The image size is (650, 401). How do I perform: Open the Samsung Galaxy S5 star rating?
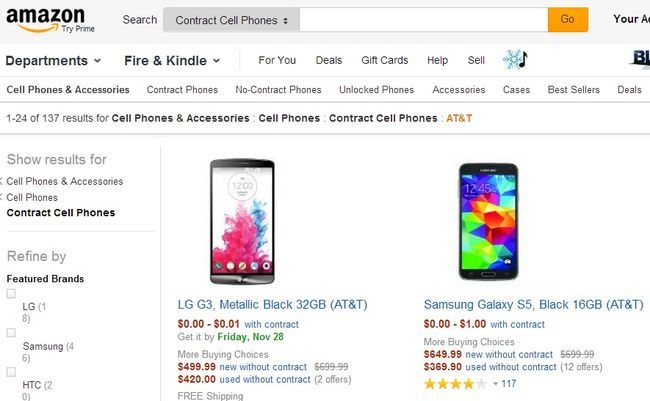click(x=455, y=383)
